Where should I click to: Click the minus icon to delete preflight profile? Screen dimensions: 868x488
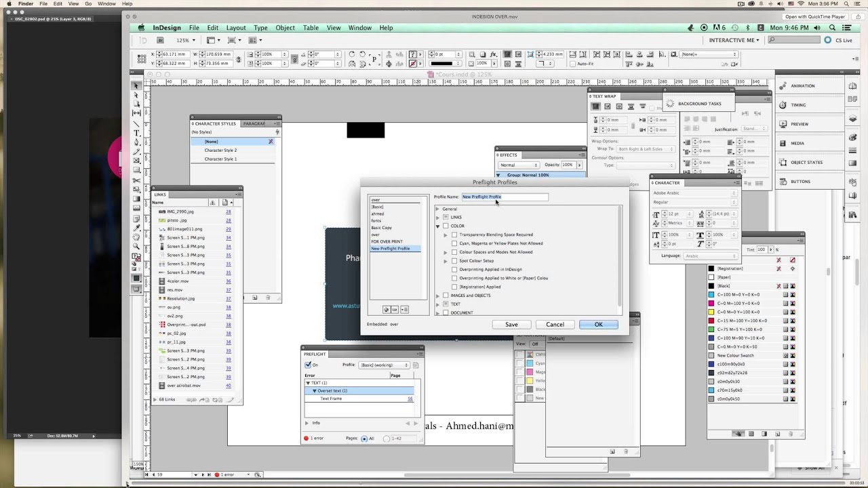click(x=395, y=310)
